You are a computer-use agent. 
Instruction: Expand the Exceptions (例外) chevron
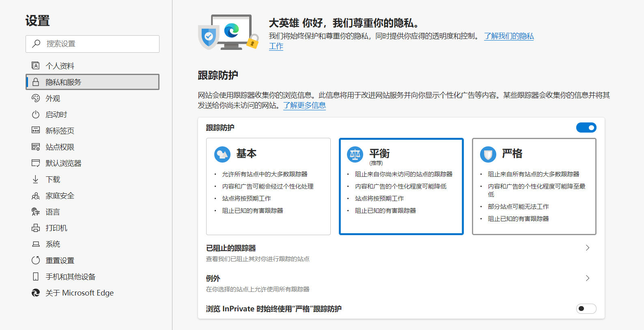click(587, 278)
